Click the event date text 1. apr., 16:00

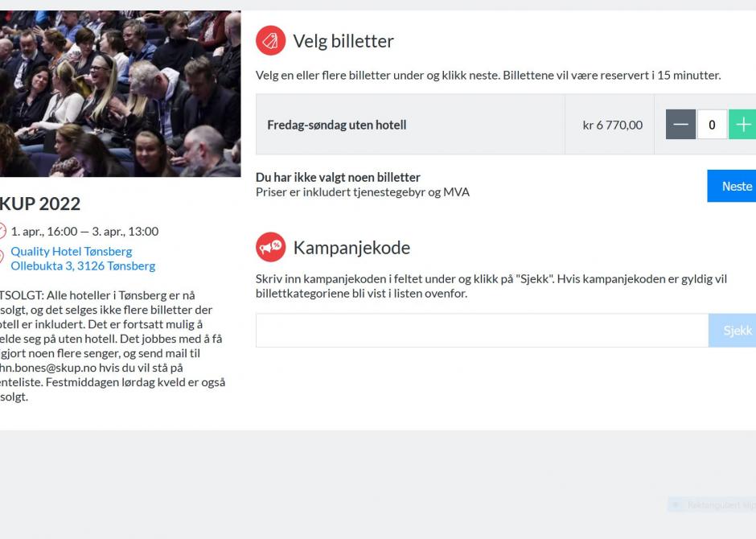tap(44, 232)
